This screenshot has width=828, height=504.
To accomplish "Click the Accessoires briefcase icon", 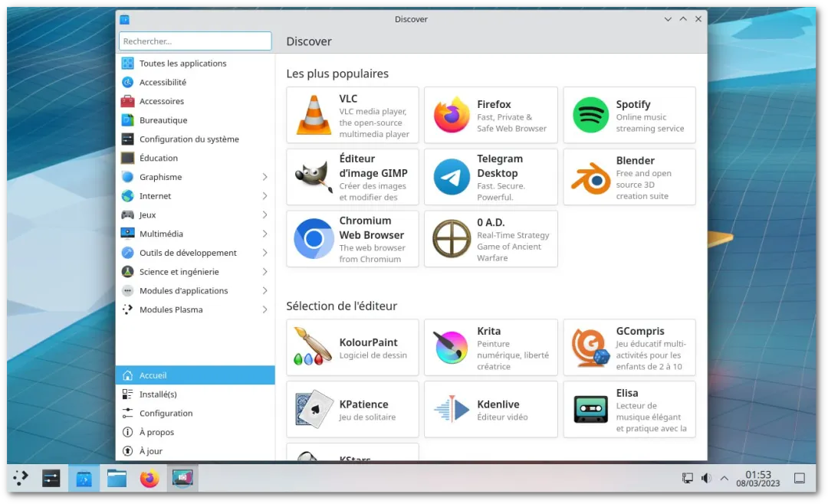I will tap(127, 101).
